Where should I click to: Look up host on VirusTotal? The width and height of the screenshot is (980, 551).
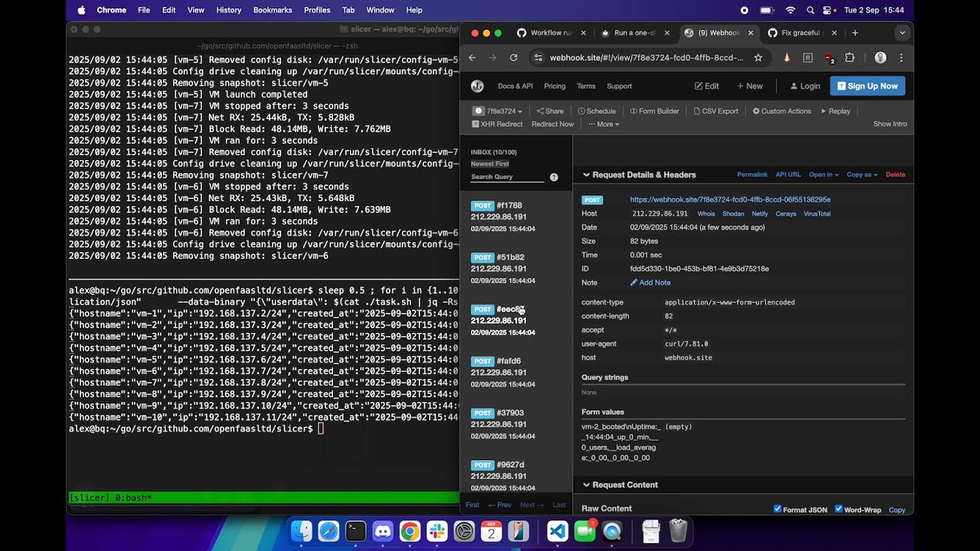(817, 214)
